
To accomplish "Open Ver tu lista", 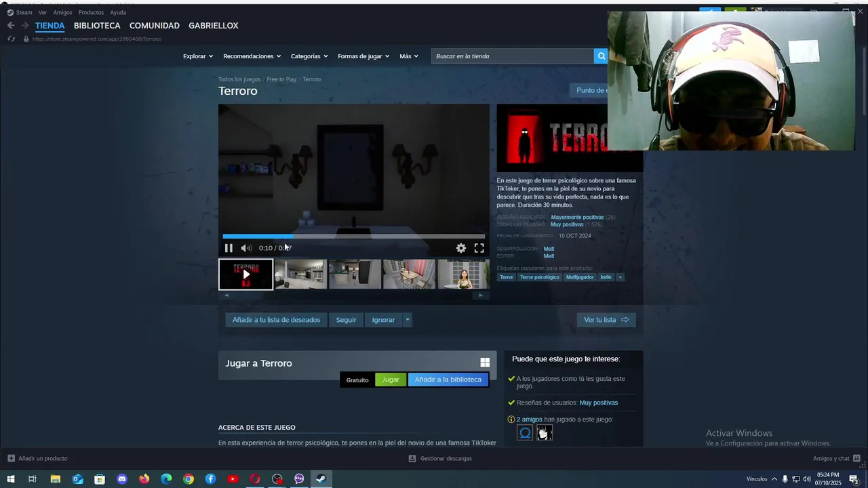I will coord(606,320).
